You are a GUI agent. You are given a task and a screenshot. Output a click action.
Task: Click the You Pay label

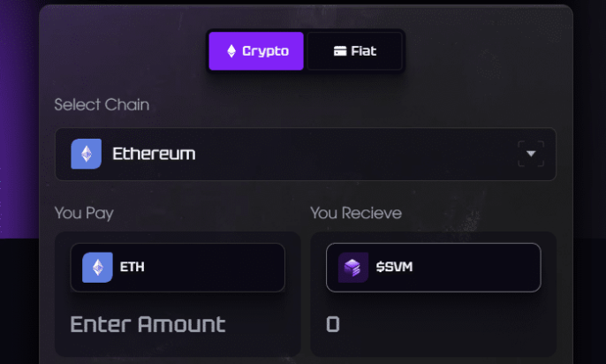coord(84,213)
